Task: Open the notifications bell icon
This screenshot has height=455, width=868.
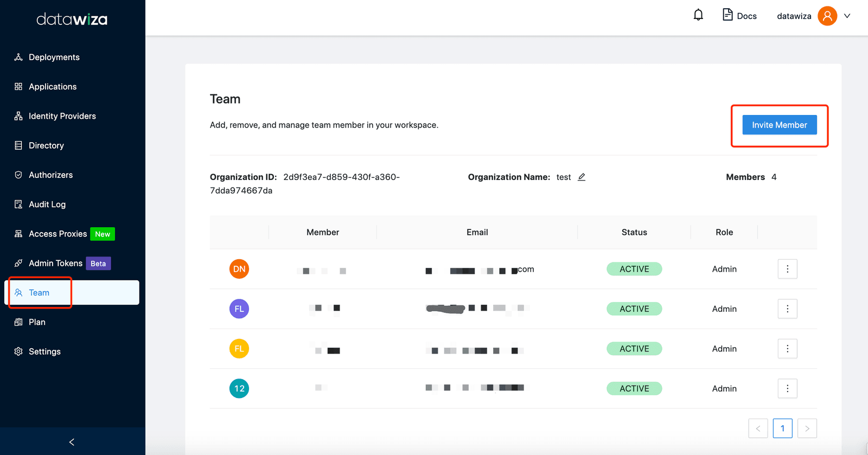Action: 698,15
